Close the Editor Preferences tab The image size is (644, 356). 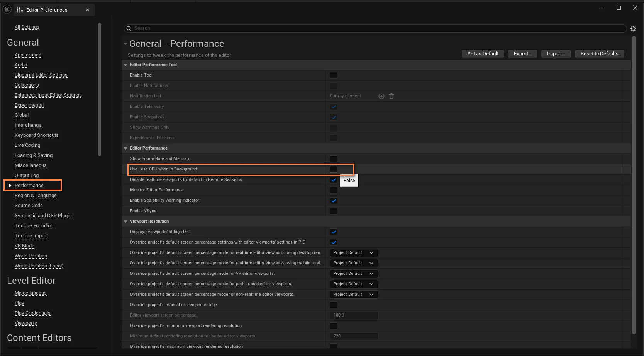[x=88, y=10]
